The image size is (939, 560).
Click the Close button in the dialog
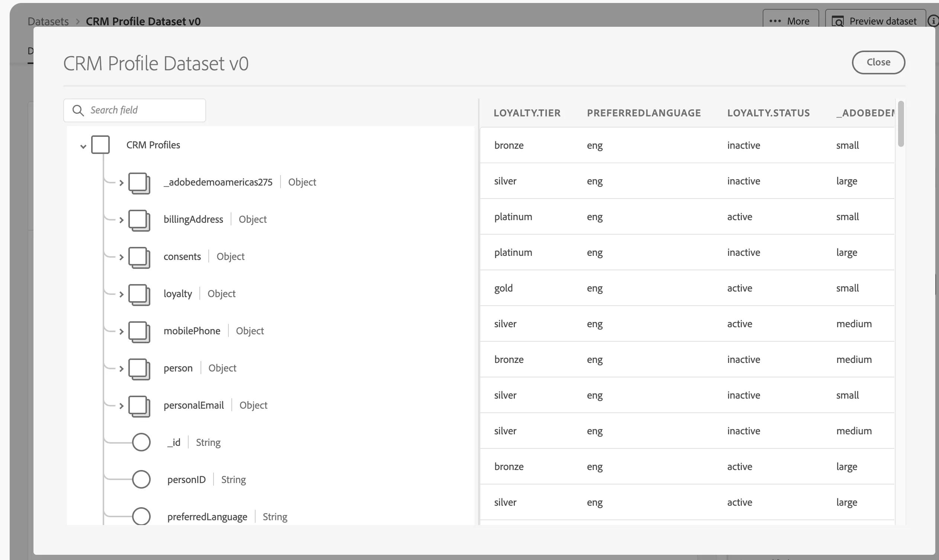(x=878, y=62)
